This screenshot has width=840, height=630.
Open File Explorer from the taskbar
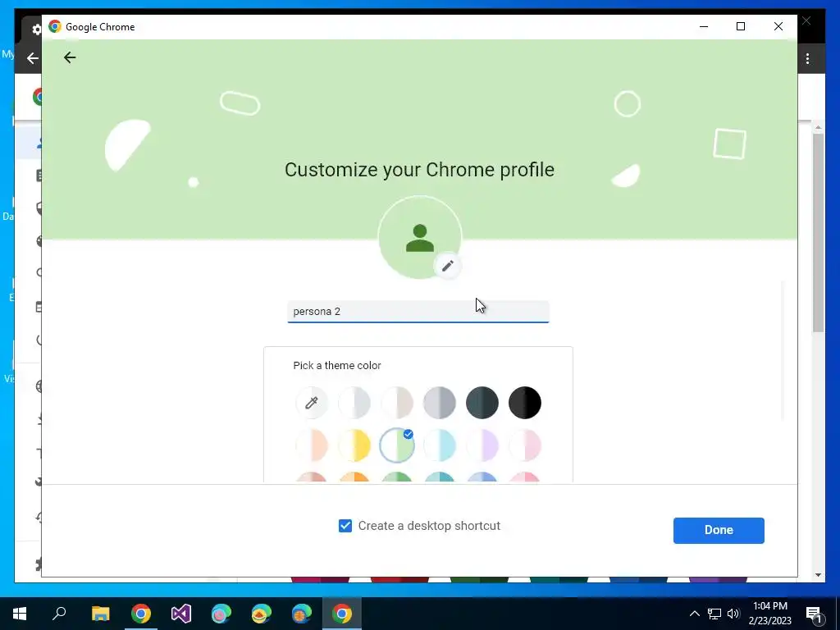click(100, 614)
